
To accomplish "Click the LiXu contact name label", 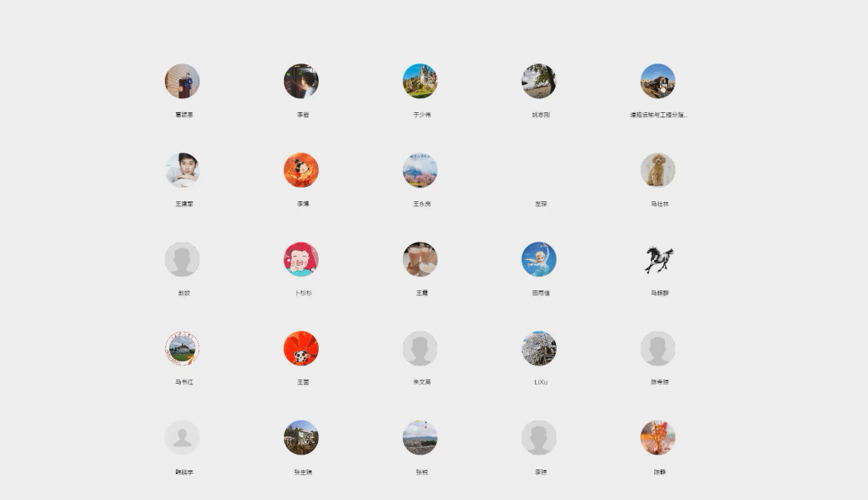I will pyautogui.click(x=540, y=383).
